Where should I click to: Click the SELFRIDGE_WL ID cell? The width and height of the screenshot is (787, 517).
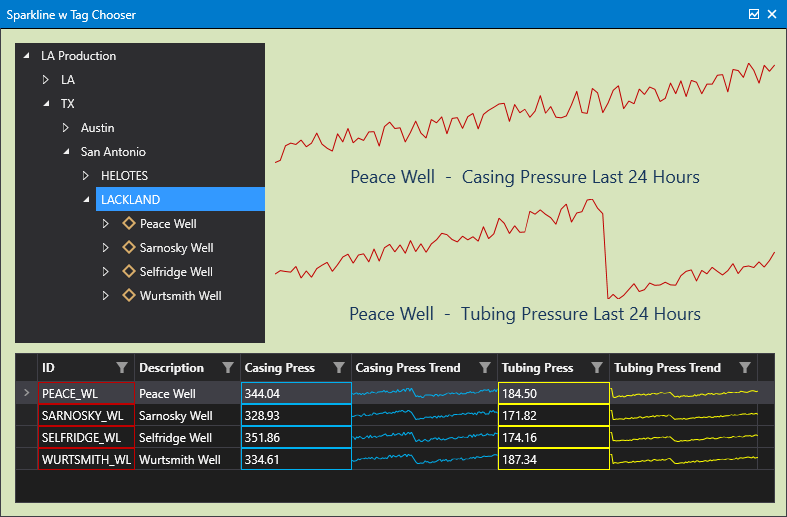[86, 437]
